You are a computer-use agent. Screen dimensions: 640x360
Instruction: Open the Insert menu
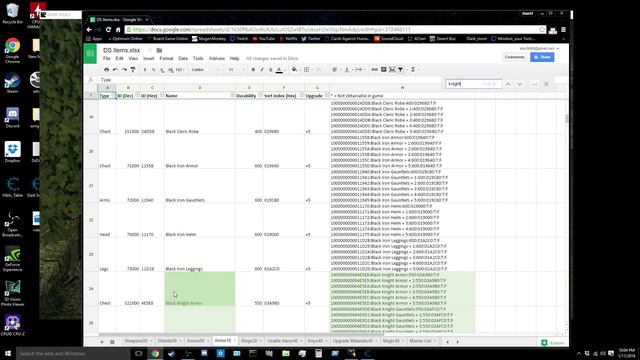[149, 58]
